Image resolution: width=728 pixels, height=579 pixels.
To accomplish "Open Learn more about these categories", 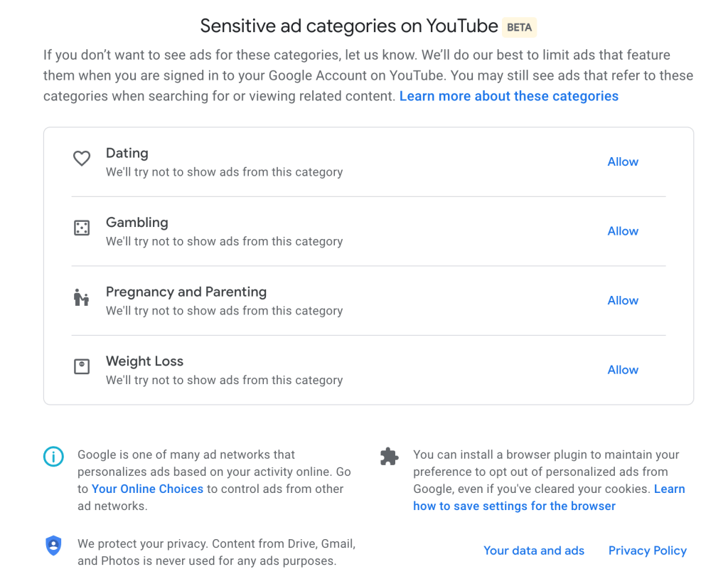I will (x=509, y=96).
